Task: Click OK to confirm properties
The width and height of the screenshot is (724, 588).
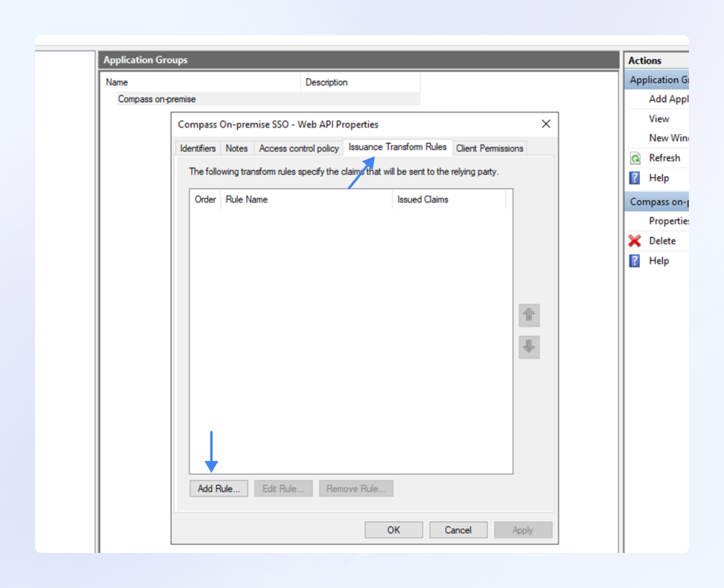Action: (x=393, y=530)
